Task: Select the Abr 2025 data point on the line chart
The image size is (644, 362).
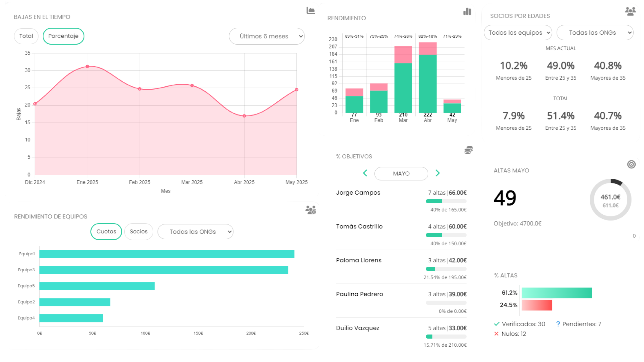Action: [x=244, y=116]
